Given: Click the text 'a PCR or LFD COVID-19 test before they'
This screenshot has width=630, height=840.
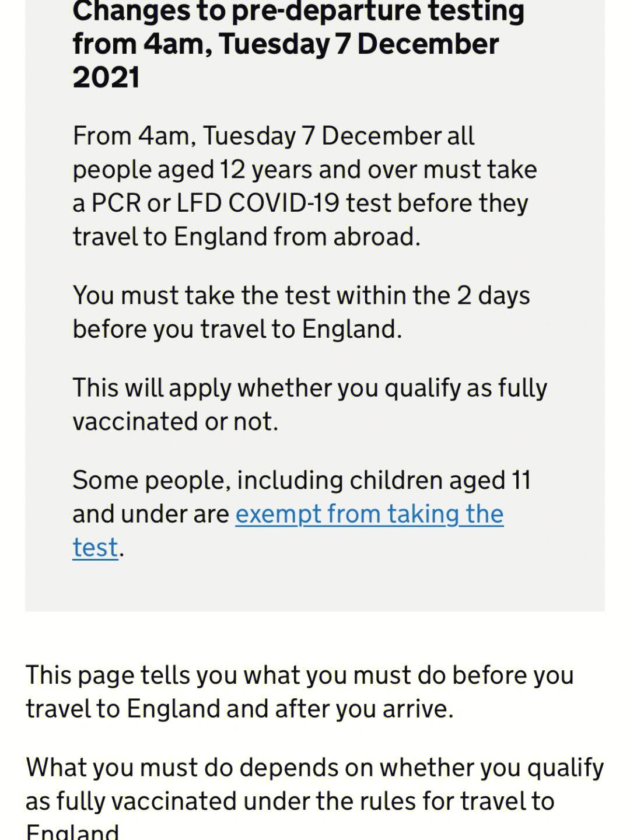Looking at the screenshot, I should pos(300,203).
